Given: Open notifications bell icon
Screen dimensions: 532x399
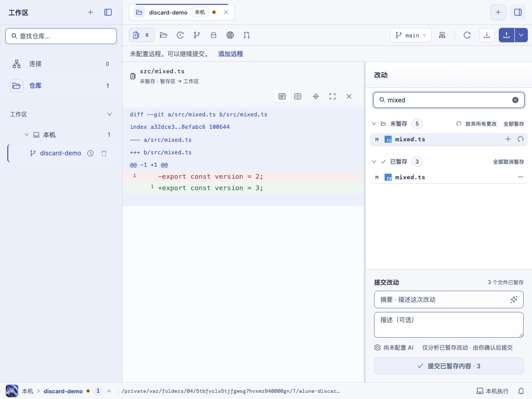Looking at the screenshot, I should 521,391.
